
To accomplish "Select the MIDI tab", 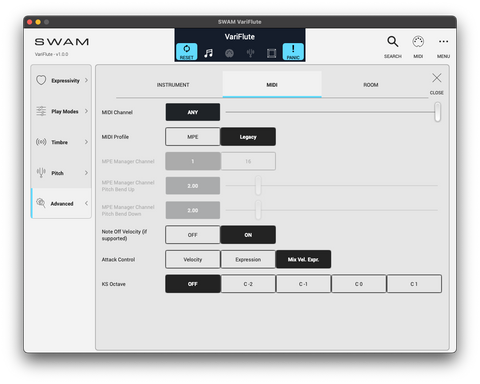I will click(x=272, y=85).
